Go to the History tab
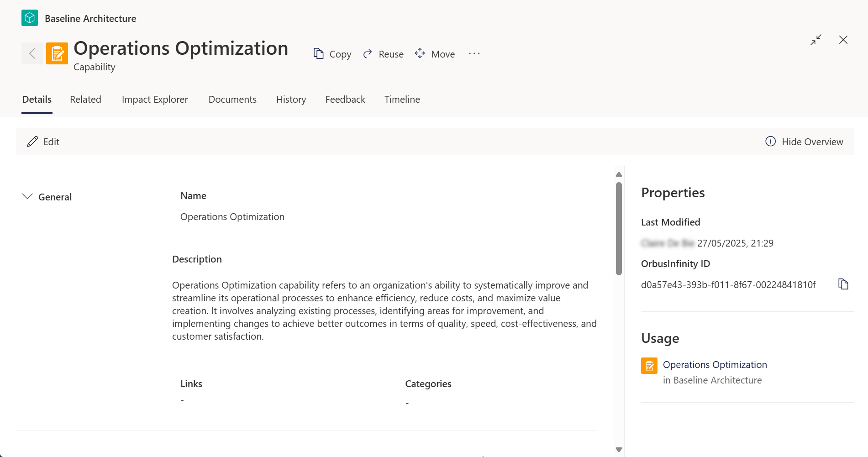 [291, 100]
